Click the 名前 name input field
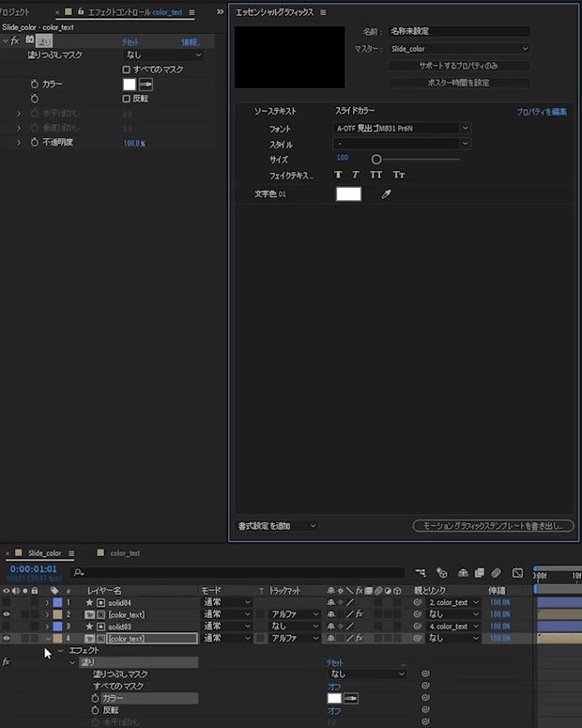This screenshot has width=582, height=728. (459, 31)
